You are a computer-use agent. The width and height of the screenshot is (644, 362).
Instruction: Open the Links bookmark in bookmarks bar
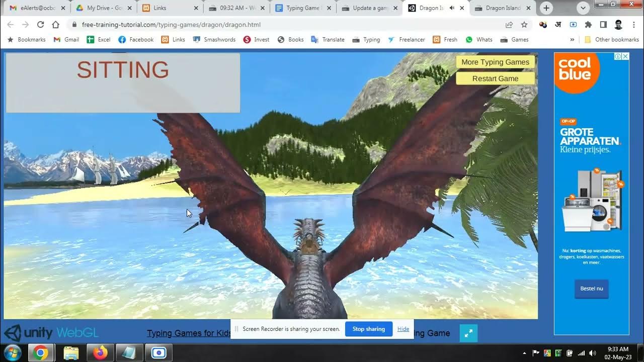point(173,39)
